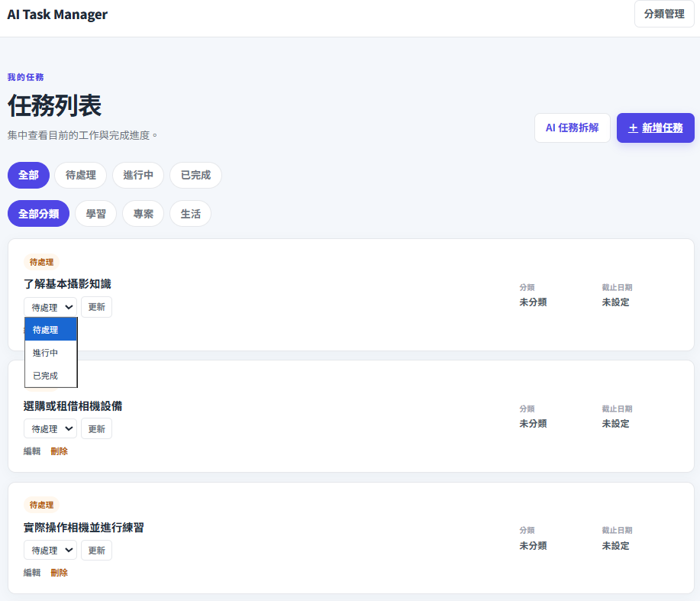700x601 pixels.
Task: Click the 新增任務 button
Action: (656, 128)
